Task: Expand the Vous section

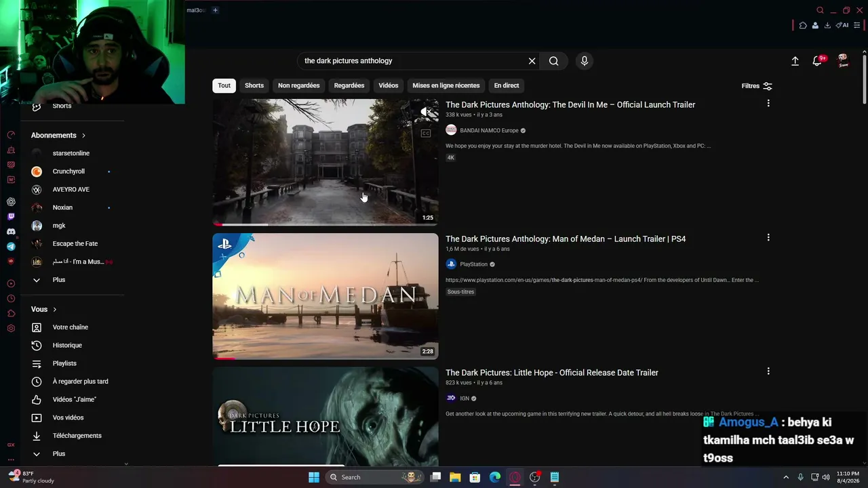Action: coord(44,310)
